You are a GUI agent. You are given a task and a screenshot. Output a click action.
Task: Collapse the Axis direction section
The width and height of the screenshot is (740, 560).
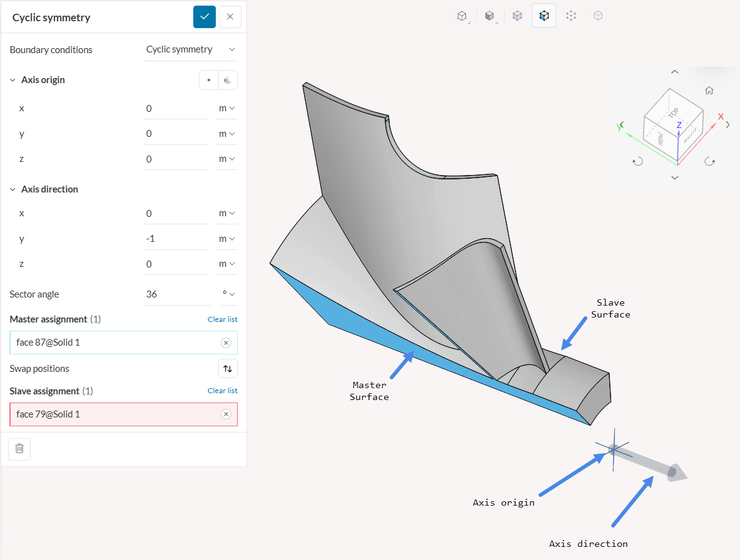click(13, 189)
